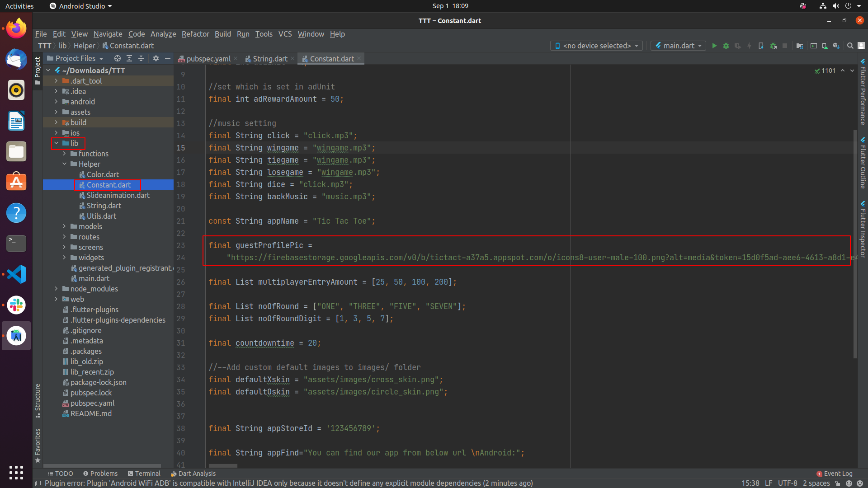The height and width of the screenshot is (488, 868).
Task: Open the SDK Manager icon in toolbar
Action: click(x=836, y=46)
